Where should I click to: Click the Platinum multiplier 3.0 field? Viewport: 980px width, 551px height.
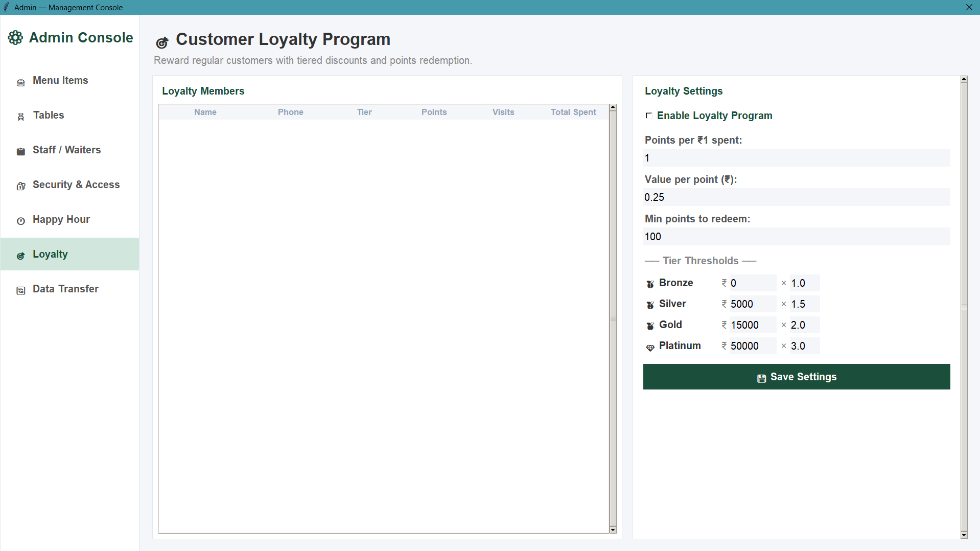point(805,346)
